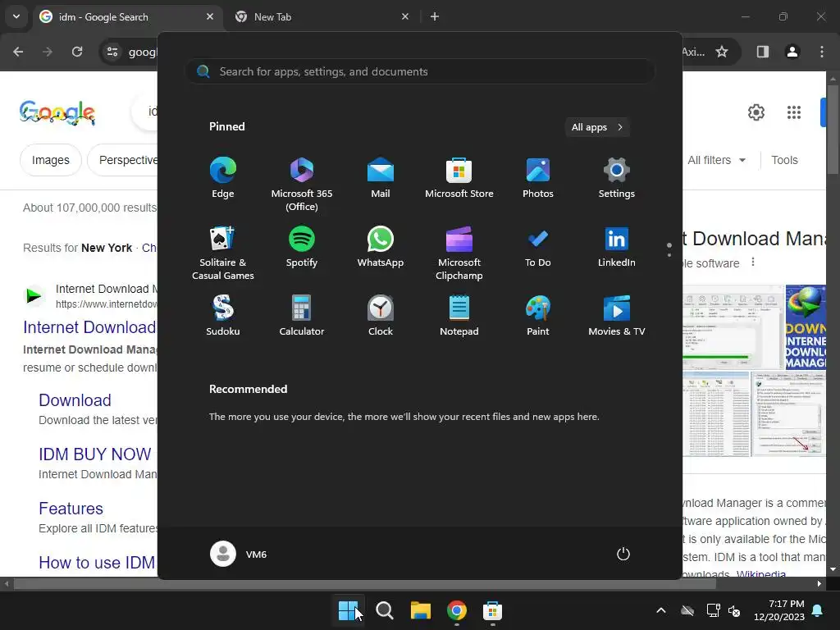Screen dimensions: 840x630
Task: Open the Paint app
Action: pyautogui.click(x=538, y=316)
